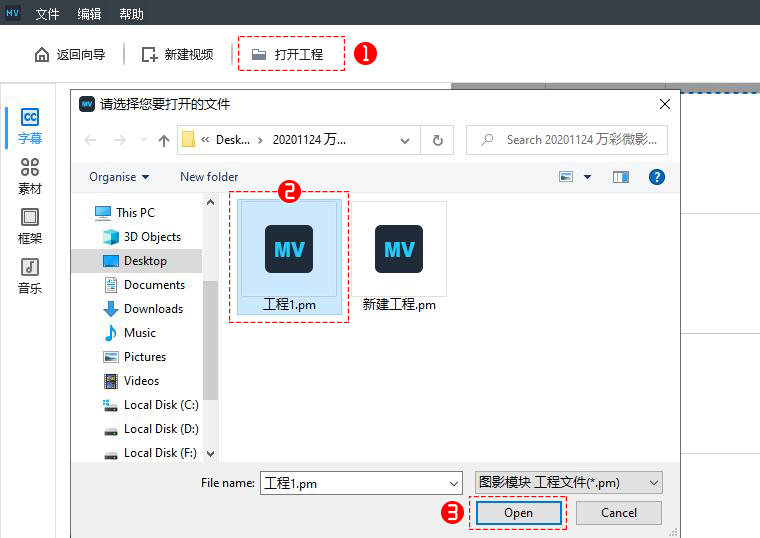Select Videos in navigation tree
Screen dimensions: 760x538
point(131,381)
